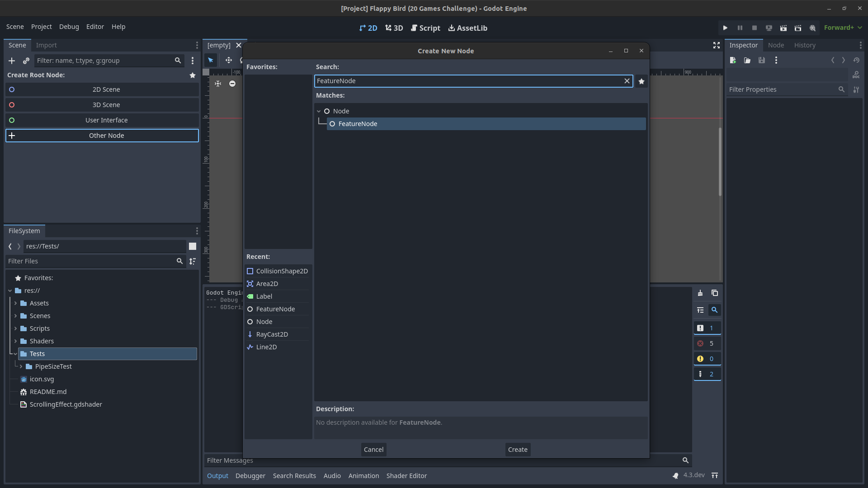Expand the PipeSizeTest folder
Image resolution: width=868 pixels, height=488 pixels.
click(21, 366)
